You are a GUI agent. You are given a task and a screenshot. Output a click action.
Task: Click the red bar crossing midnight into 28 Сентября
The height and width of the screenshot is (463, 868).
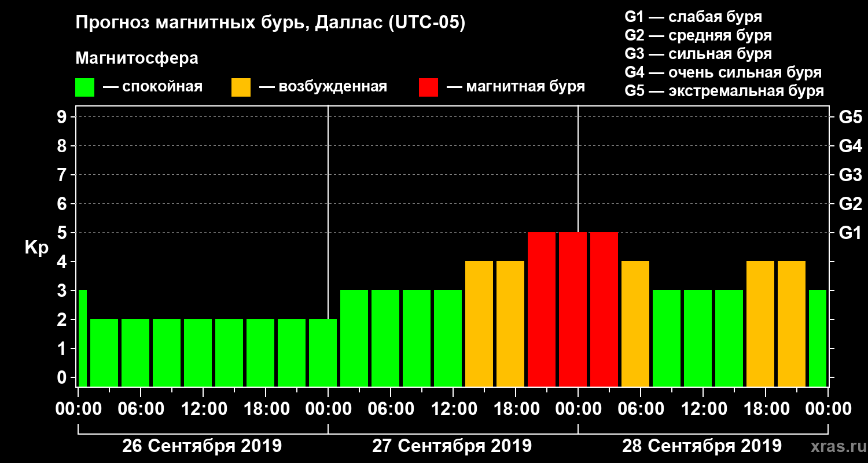(573, 310)
